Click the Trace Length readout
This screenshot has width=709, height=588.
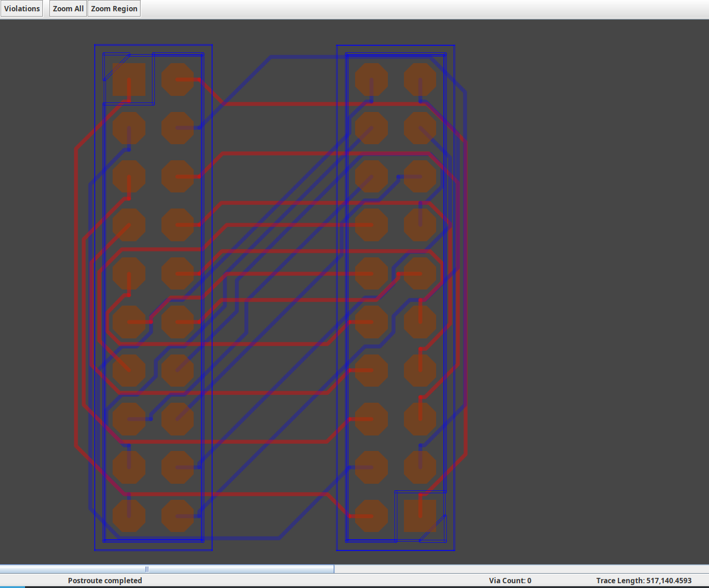coord(643,580)
